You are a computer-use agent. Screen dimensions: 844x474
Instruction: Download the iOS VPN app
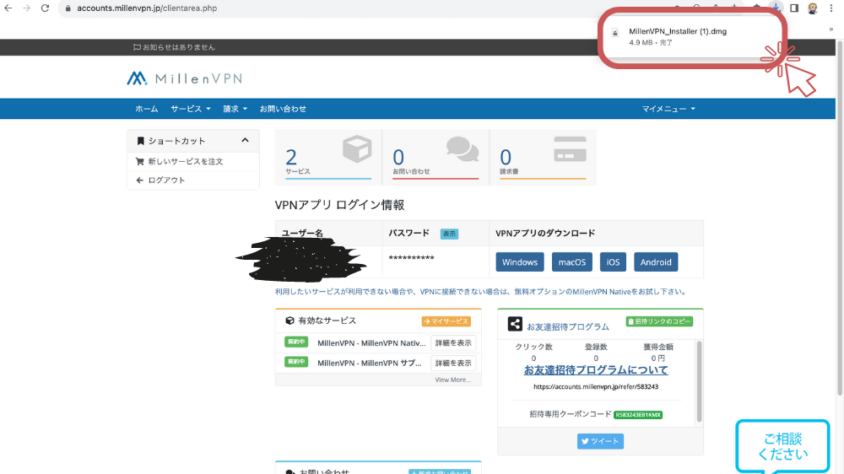pyautogui.click(x=613, y=262)
